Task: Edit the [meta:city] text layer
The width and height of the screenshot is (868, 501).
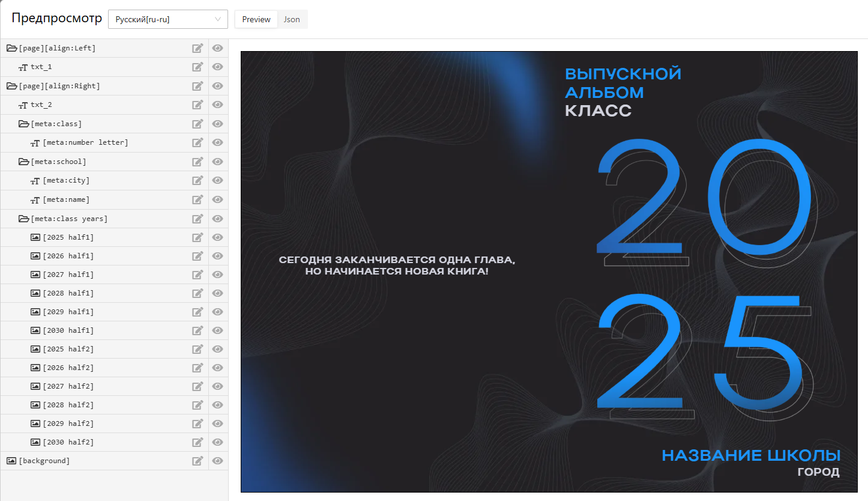Action: [197, 181]
